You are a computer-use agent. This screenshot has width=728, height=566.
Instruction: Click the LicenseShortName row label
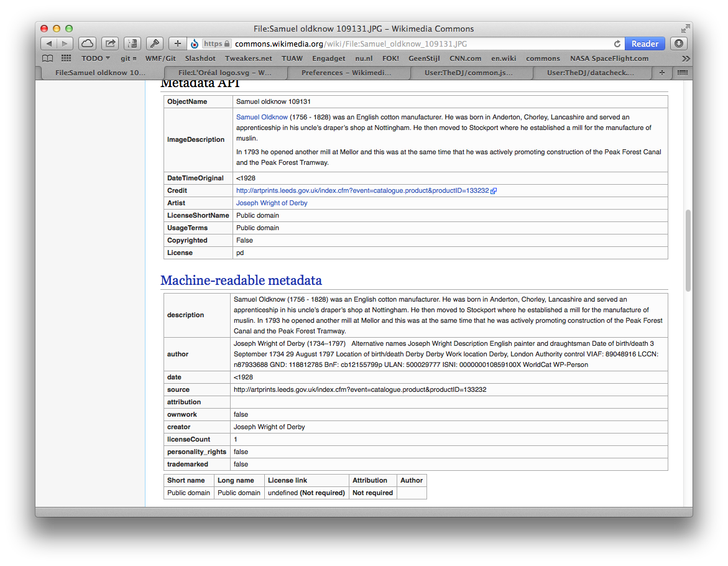(x=198, y=215)
